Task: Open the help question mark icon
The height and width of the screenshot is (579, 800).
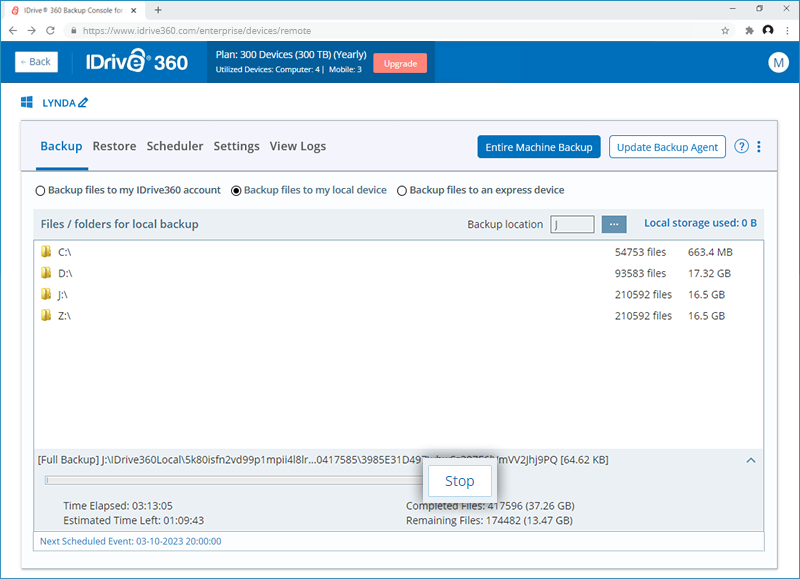Action: click(741, 146)
